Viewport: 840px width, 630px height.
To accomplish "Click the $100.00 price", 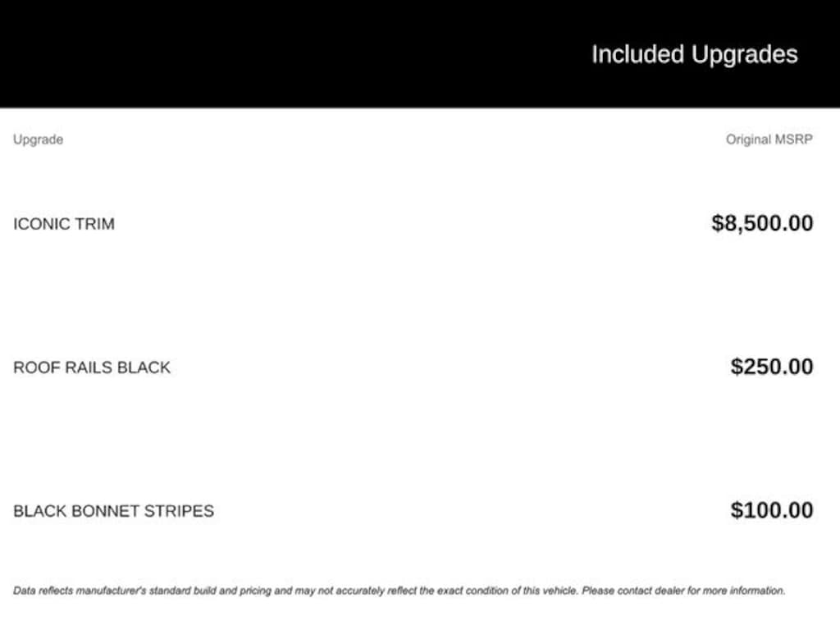I will tap(772, 510).
